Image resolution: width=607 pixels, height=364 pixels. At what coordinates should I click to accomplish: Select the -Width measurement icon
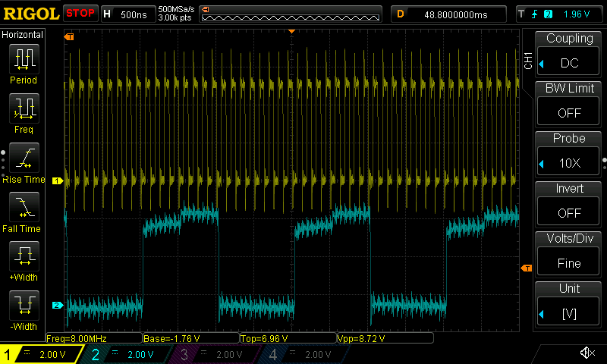pyautogui.click(x=24, y=305)
